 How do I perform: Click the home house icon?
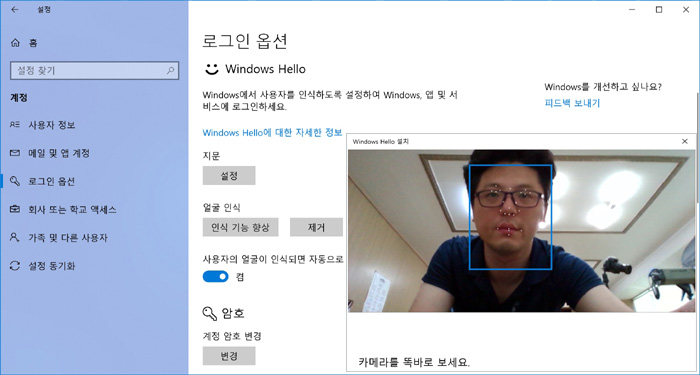point(15,43)
